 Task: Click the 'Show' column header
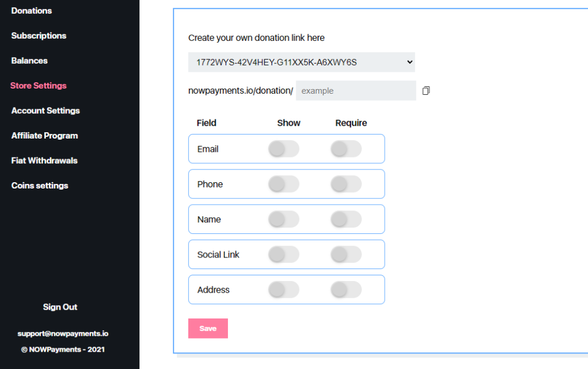[289, 123]
